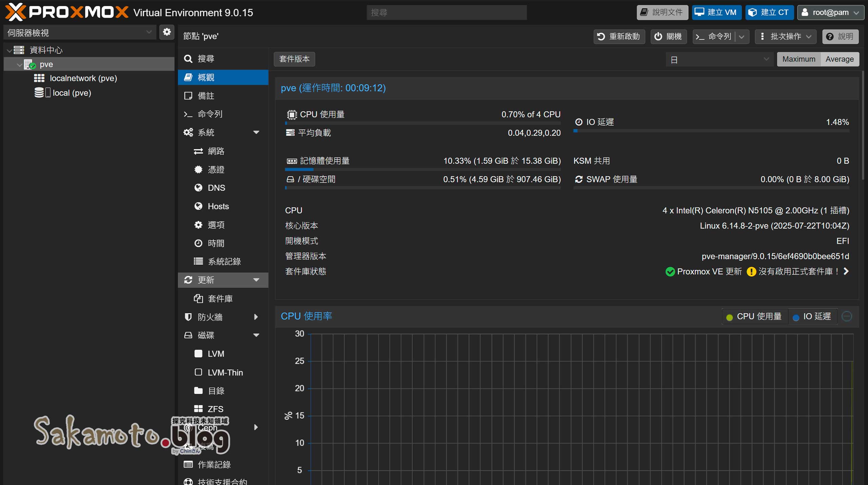Open the root@pam user dropdown
Image resolution: width=868 pixels, height=485 pixels.
click(830, 13)
